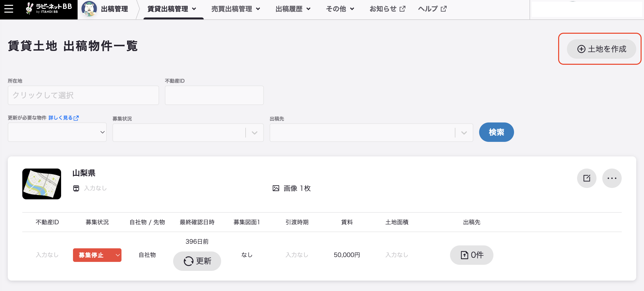
Task: Click 募集図面1 column header
Action: [247, 222]
